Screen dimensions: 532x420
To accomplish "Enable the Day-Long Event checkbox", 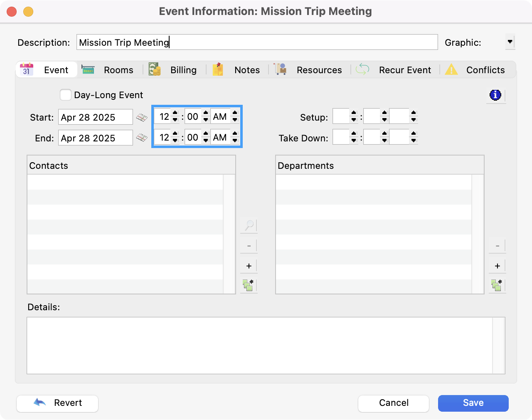I will 66,95.
